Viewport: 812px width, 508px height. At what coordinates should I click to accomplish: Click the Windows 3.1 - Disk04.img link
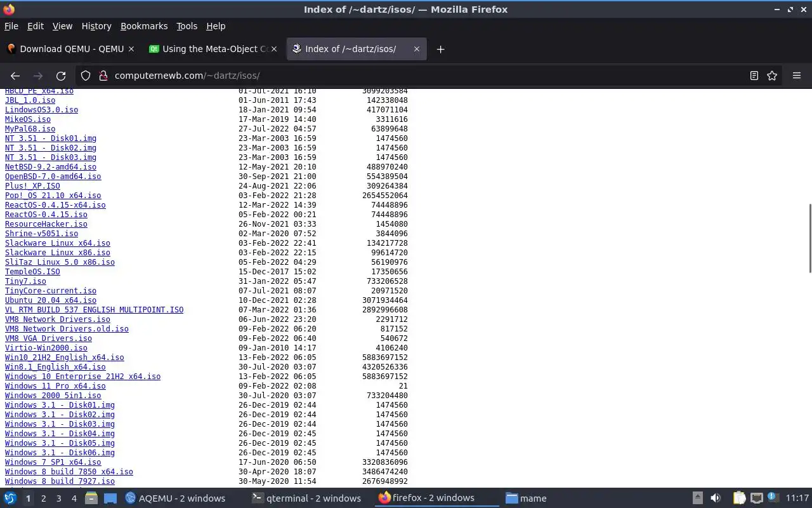click(60, 434)
